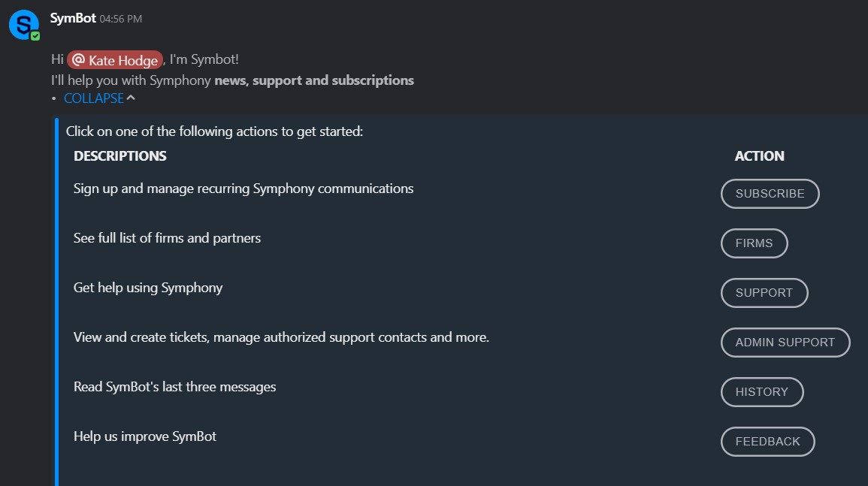This screenshot has height=486, width=868.
Task: Click the ACTION column header
Action: [x=759, y=156]
